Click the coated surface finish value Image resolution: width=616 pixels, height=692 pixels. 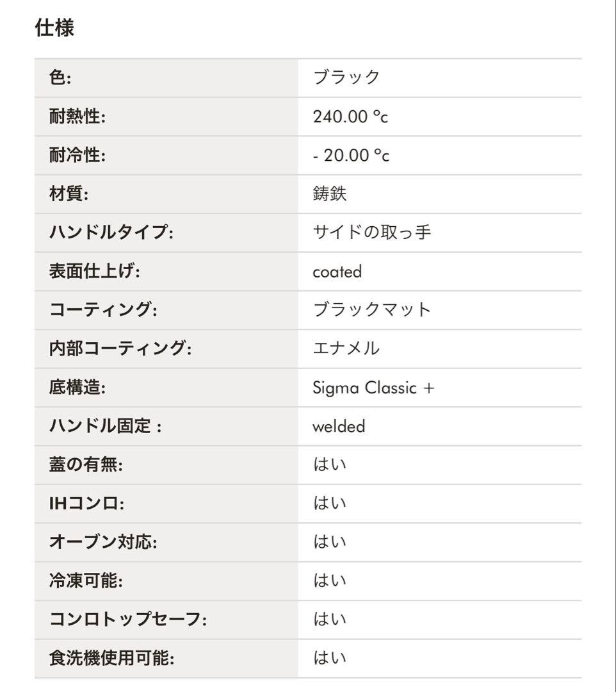coord(337,272)
